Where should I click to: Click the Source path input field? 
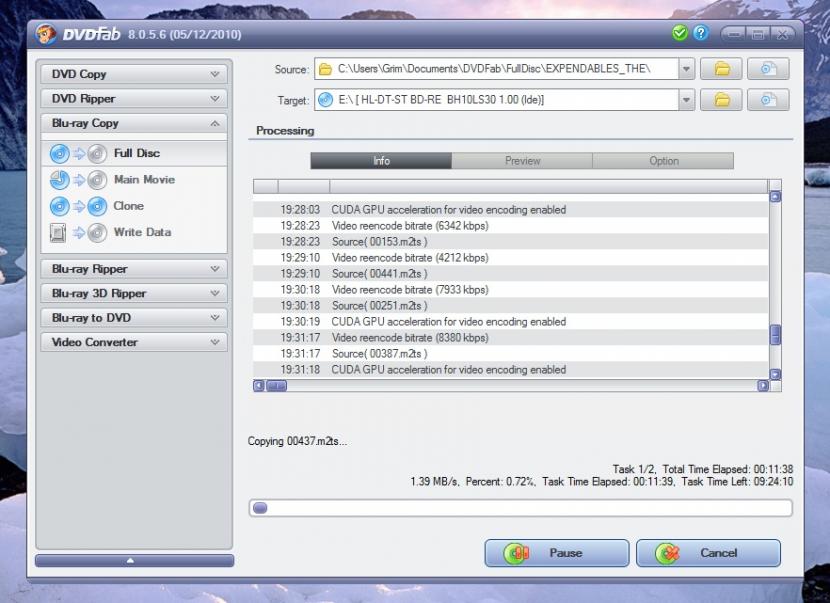coord(497,69)
